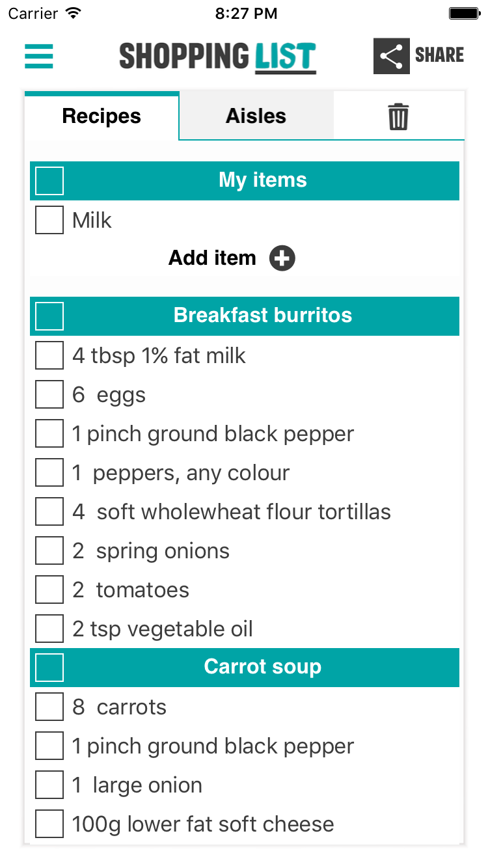Check the 2 spring onions checkbox
Viewport: 488px width, 868px height.
pos(49,550)
